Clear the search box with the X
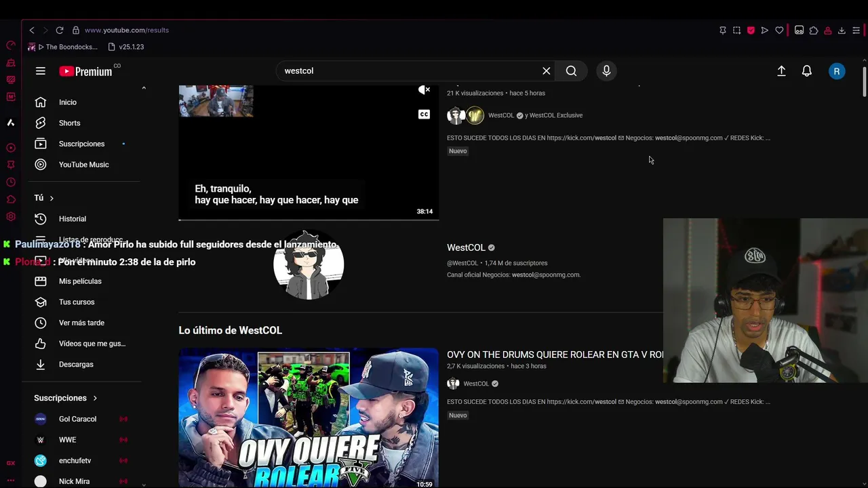This screenshot has height=488, width=868. click(x=546, y=71)
